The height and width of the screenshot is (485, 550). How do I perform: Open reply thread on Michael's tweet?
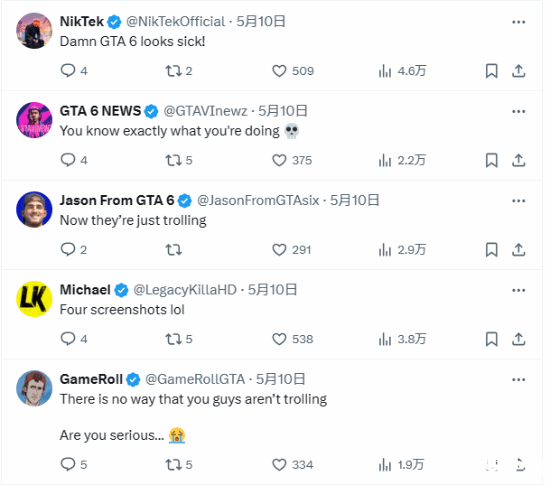74,339
